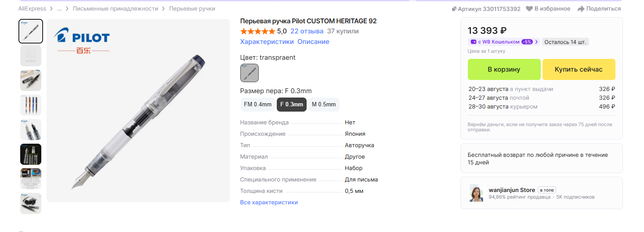Click the Купить сейчас button
Viewport: 644px width, 232px height.
tap(579, 69)
